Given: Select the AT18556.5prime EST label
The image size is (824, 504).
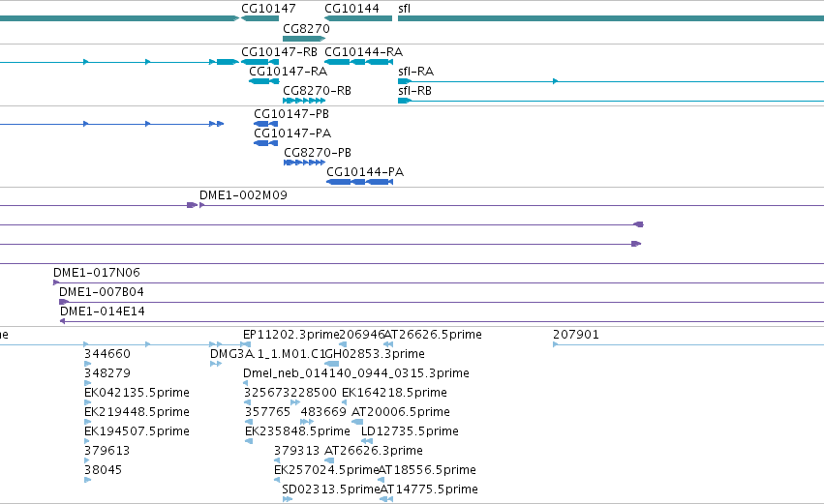Looking at the screenshot, I should (428, 470).
